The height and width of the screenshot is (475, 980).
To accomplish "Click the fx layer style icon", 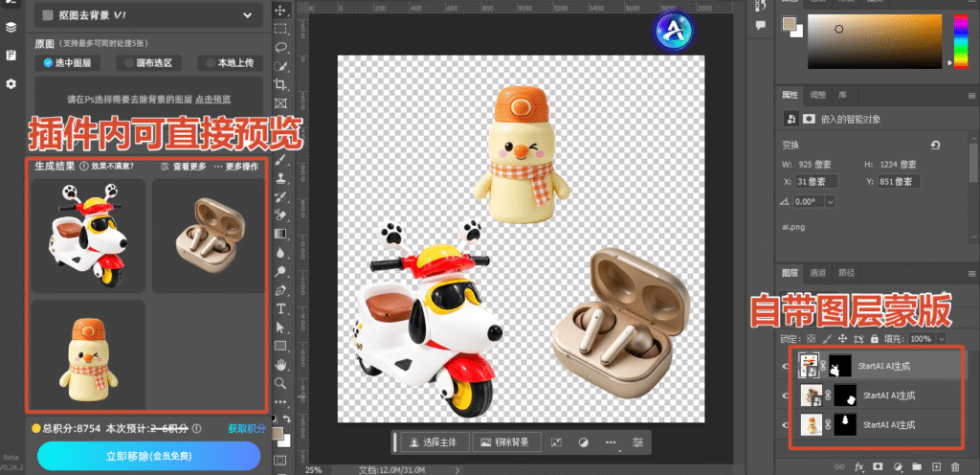I will [858, 466].
